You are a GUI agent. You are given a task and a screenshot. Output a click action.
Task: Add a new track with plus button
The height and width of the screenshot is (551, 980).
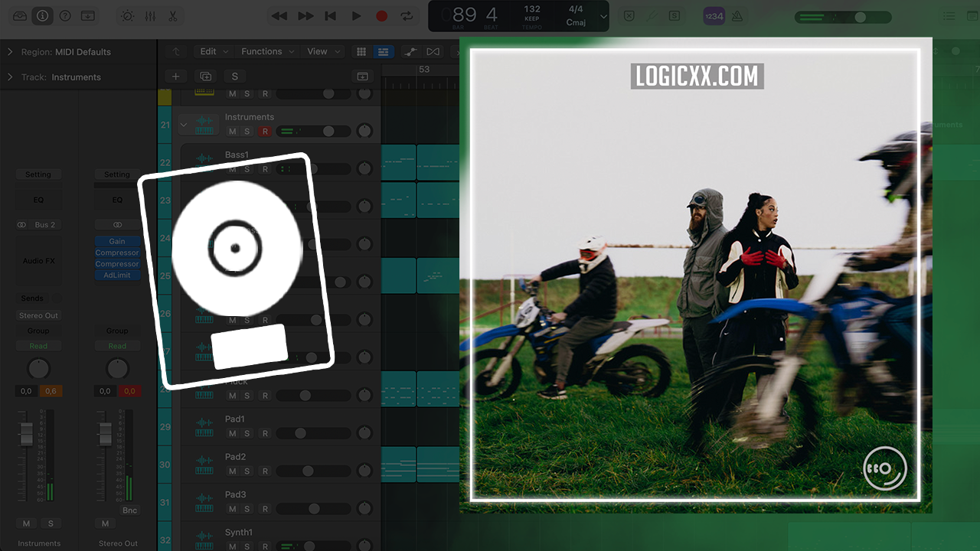(x=175, y=76)
